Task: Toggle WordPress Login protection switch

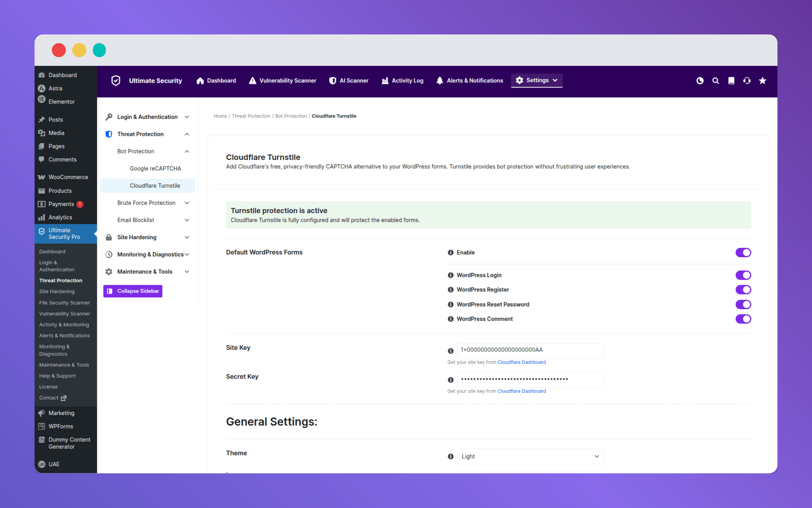Action: pyautogui.click(x=743, y=275)
